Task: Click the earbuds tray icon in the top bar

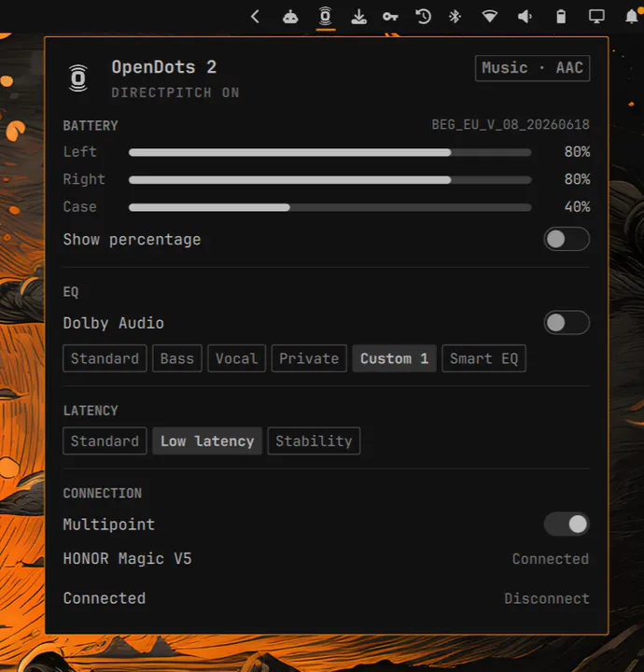Action: pos(325,17)
